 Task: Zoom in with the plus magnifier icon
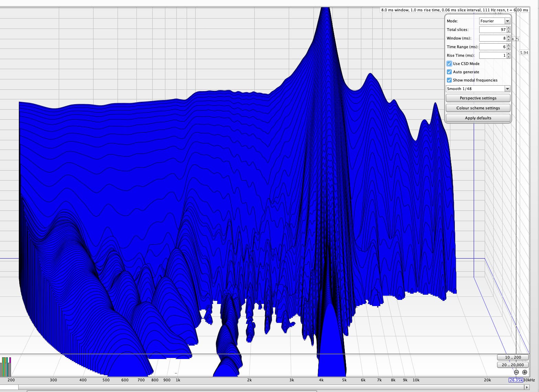pyautogui.click(x=525, y=372)
